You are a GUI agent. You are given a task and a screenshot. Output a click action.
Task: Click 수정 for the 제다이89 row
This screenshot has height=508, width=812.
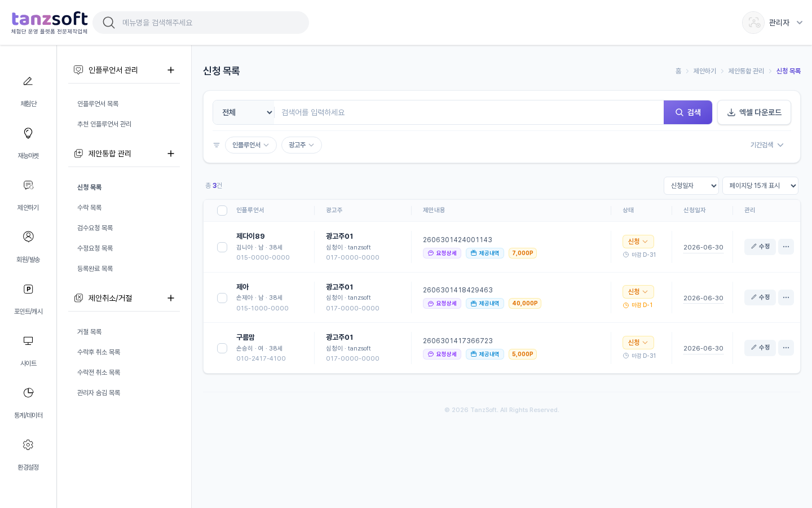(x=760, y=247)
